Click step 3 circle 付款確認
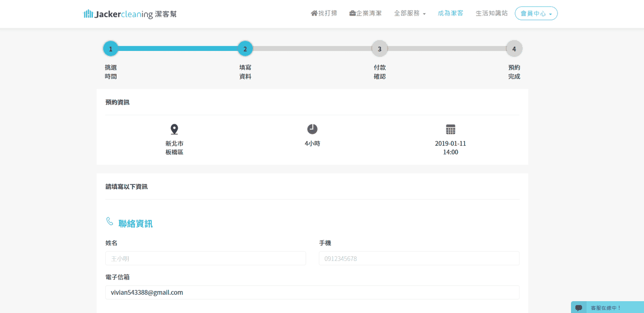Screen dimensions: 644x313 pyautogui.click(x=379, y=49)
